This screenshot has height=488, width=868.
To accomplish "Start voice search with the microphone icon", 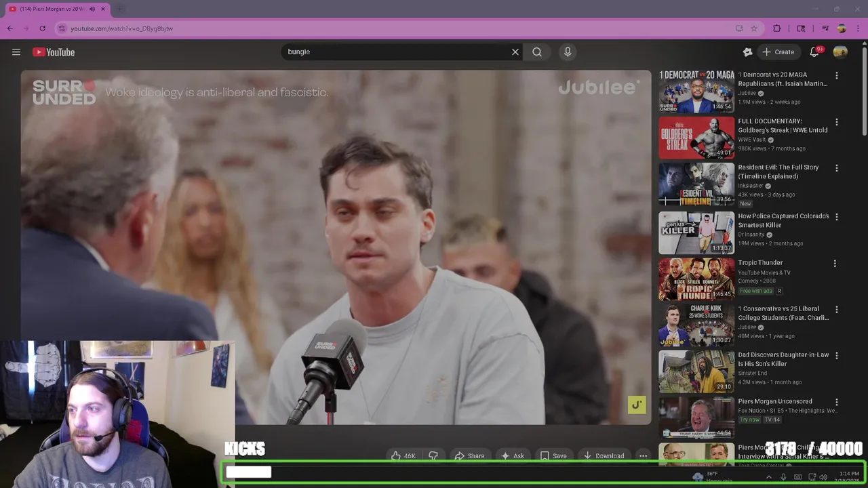I will coord(568,52).
